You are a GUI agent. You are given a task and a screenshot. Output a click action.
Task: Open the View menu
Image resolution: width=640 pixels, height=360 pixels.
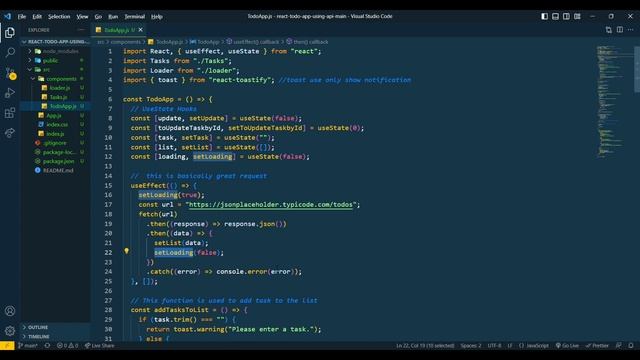82,16
